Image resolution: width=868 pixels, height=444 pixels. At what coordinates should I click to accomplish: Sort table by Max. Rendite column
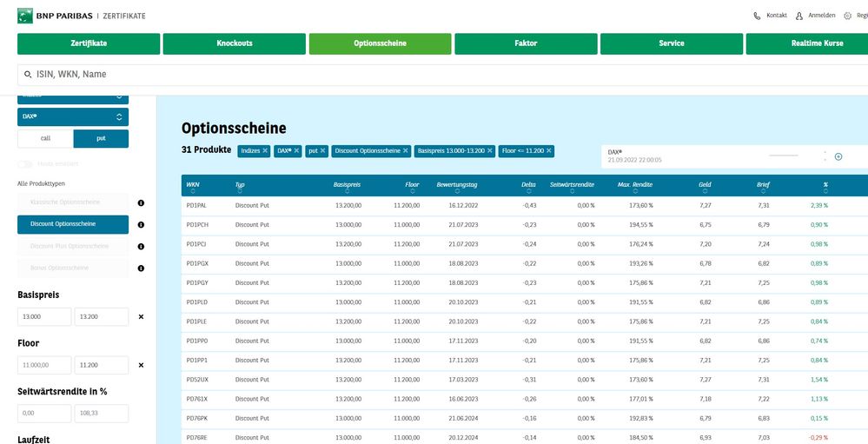pos(635,191)
